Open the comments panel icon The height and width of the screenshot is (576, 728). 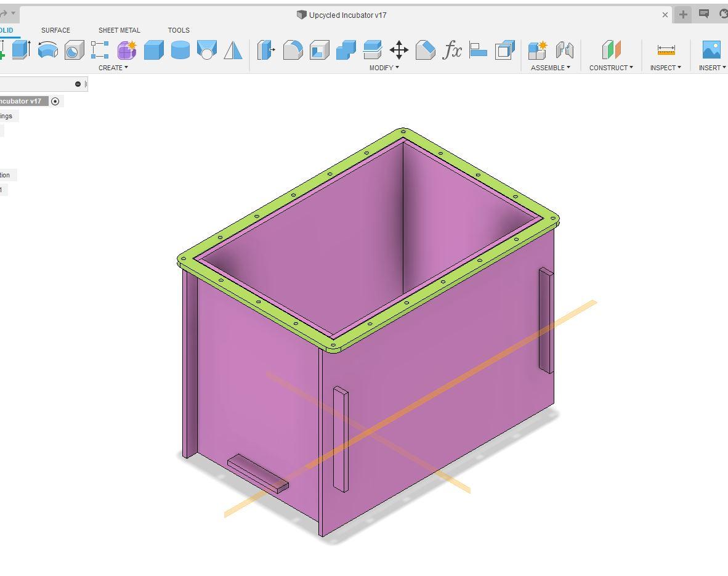point(704,14)
